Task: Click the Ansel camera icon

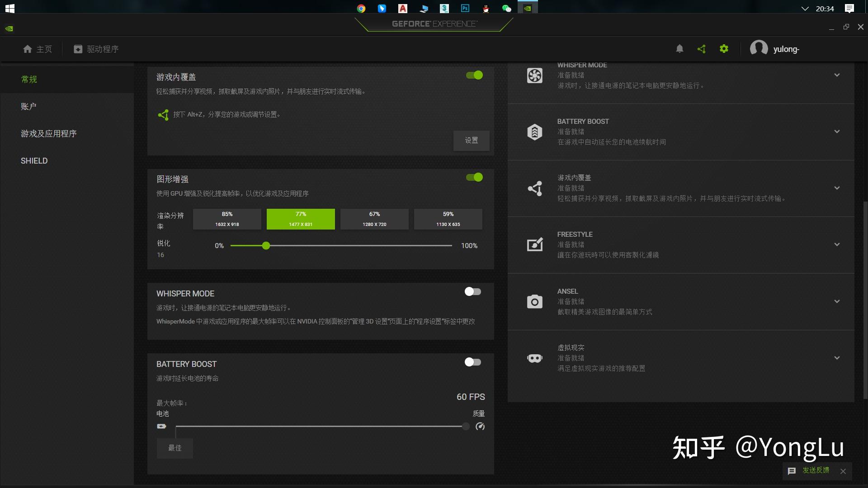Action: [534, 301]
